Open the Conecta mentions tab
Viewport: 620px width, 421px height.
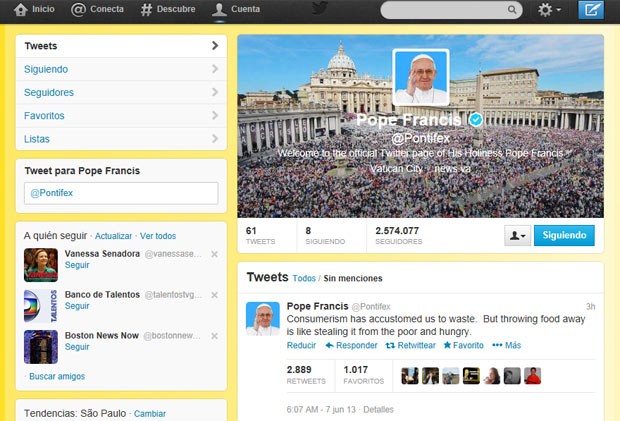98,10
